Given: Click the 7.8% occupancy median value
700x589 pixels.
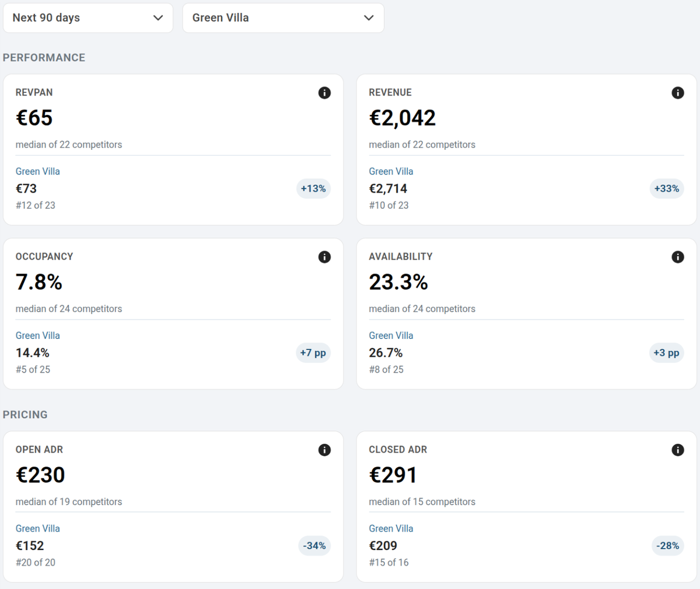Looking at the screenshot, I should click(x=39, y=283).
